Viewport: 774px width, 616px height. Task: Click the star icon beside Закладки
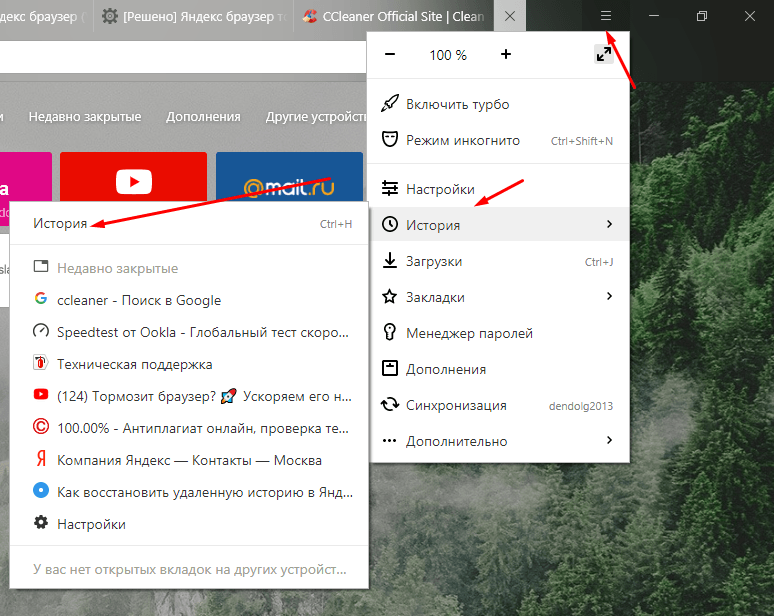tap(389, 297)
